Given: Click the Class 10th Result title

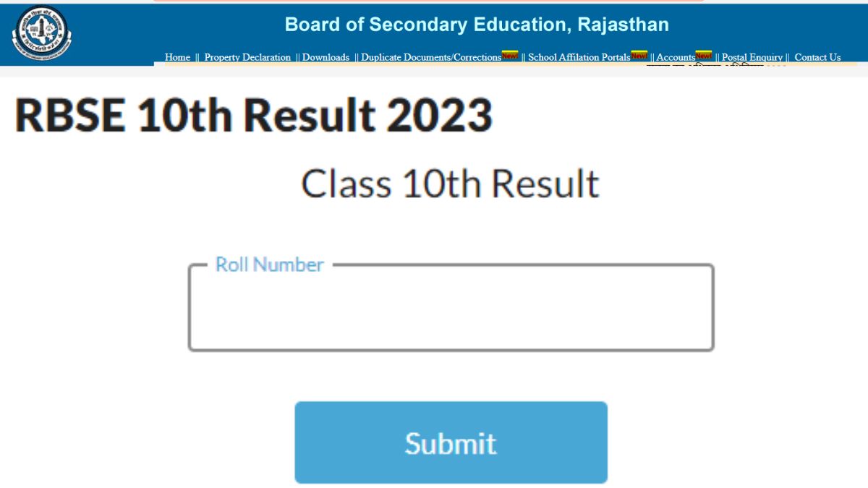Looking at the screenshot, I should pyautogui.click(x=450, y=183).
